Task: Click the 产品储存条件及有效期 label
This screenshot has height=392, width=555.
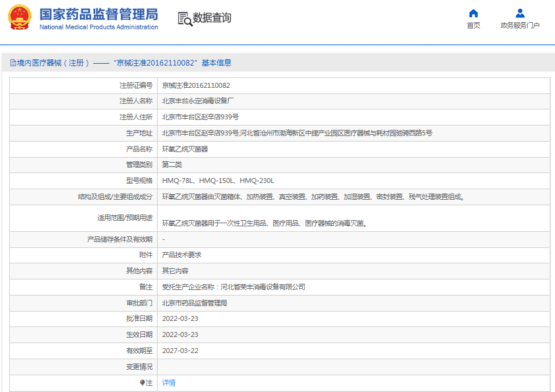Action: pyautogui.click(x=120, y=239)
